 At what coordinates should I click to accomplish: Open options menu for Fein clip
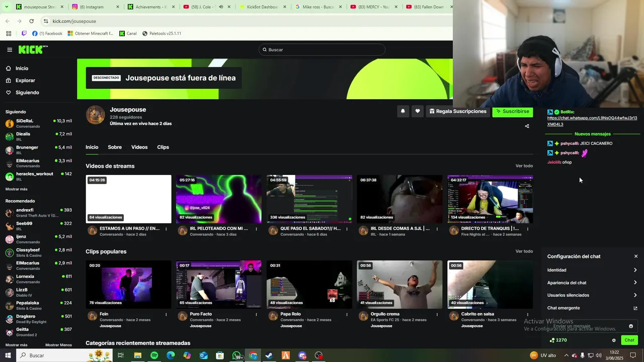(166, 314)
